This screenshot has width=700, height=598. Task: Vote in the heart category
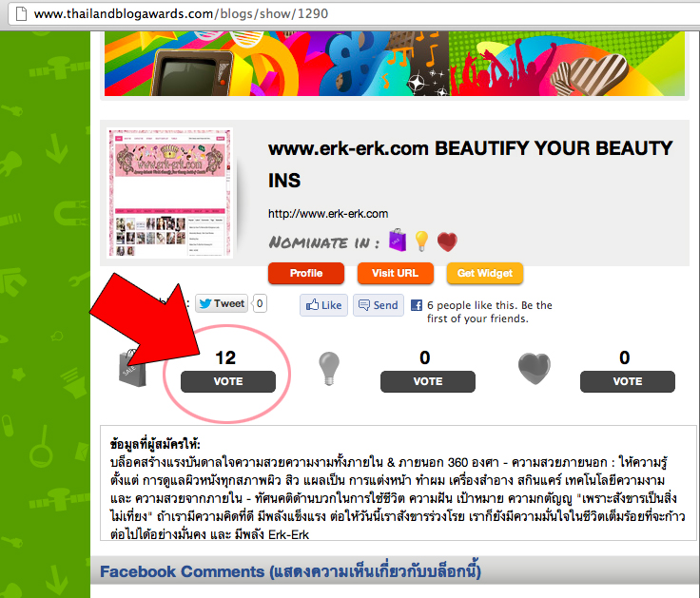click(x=627, y=381)
